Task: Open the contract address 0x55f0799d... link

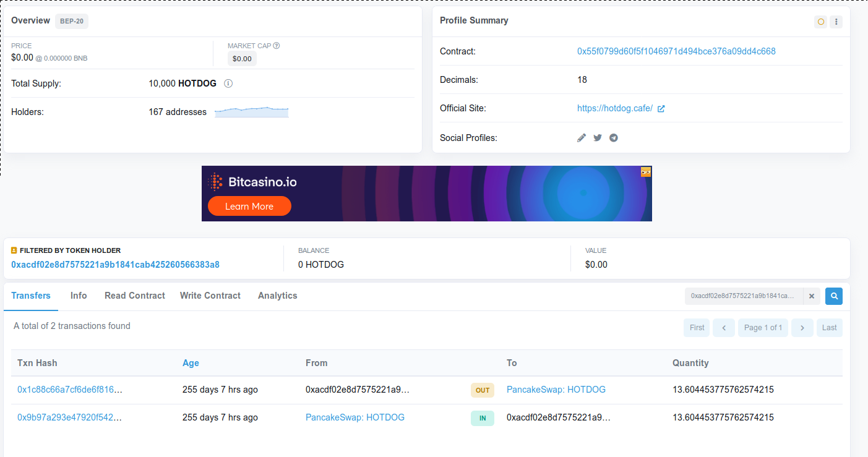Action: [x=676, y=51]
